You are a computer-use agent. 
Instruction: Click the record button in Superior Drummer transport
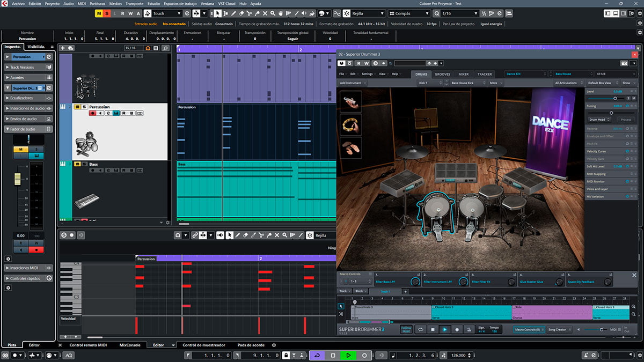tap(457, 329)
